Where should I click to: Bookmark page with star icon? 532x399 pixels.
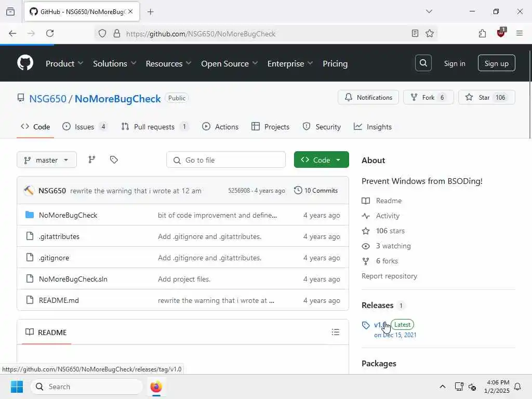point(430,33)
